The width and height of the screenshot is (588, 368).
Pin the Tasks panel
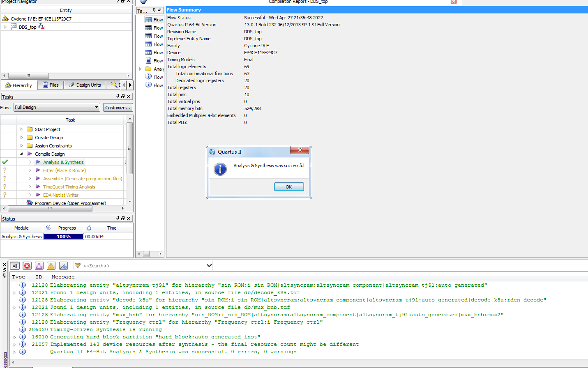pyautogui.click(x=118, y=96)
